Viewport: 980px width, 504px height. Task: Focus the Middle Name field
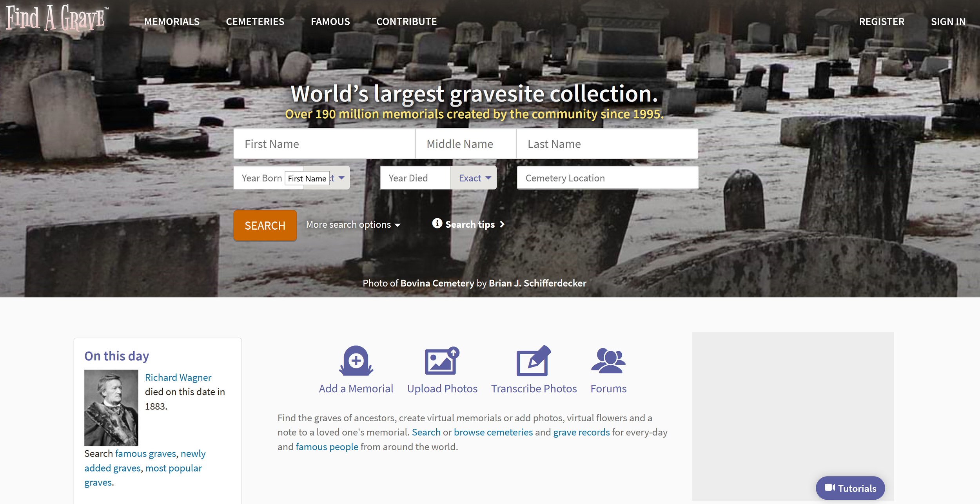pos(466,144)
